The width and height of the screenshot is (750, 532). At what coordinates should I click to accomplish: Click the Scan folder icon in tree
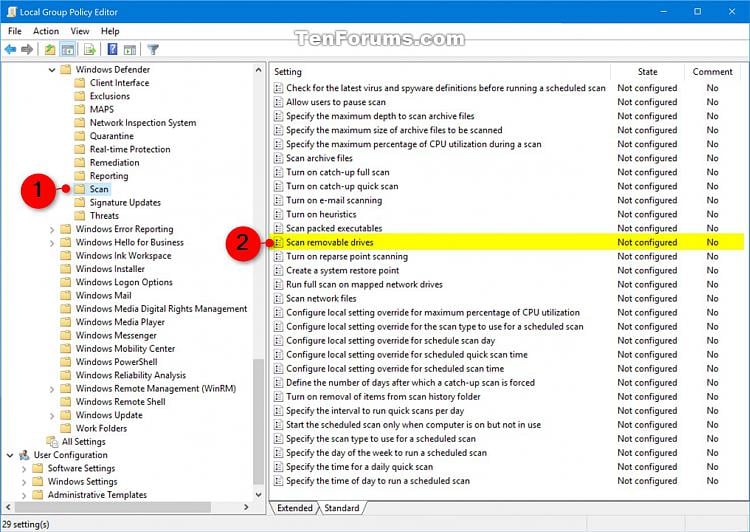pyautogui.click(x=80, y=189)
